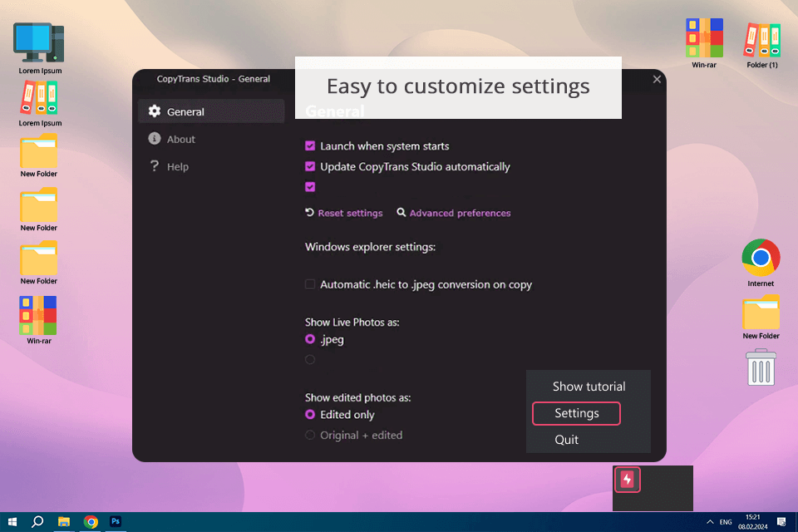Select Original + edited radio option
This screenshot has height=532, width=798.
pyautogui.click(x=310, y=435)
